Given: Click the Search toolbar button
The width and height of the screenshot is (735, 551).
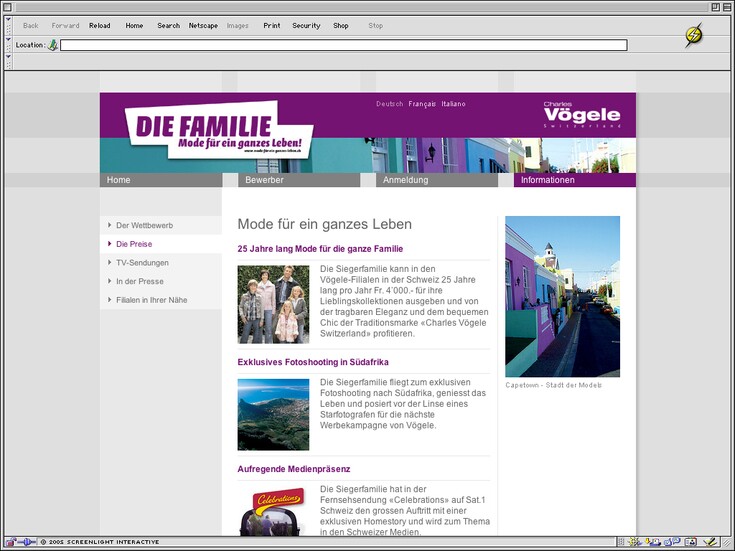Looking at the screenshot, I should point(168,26).
